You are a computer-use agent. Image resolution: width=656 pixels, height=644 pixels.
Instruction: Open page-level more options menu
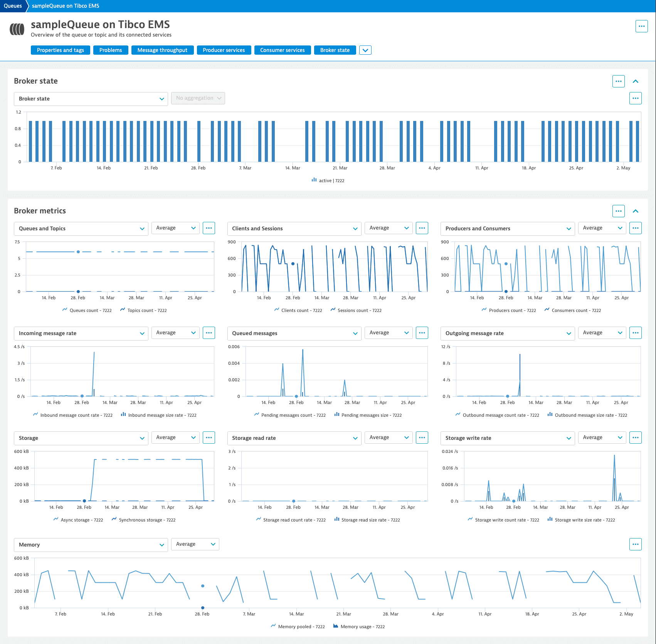(x=641, y=26)
